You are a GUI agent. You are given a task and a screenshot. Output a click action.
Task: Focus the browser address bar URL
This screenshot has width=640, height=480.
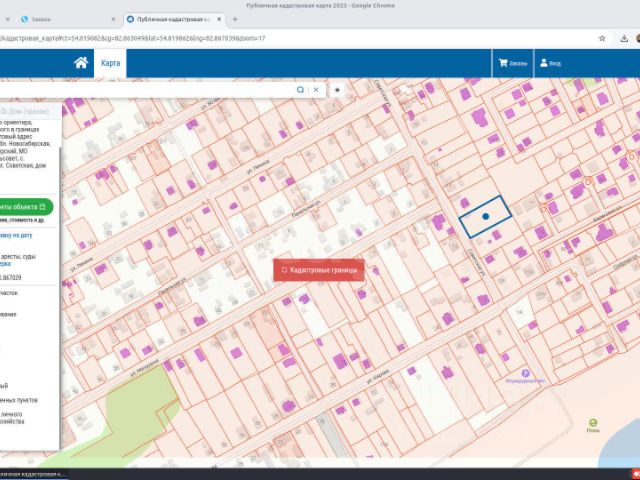[133, 38]
